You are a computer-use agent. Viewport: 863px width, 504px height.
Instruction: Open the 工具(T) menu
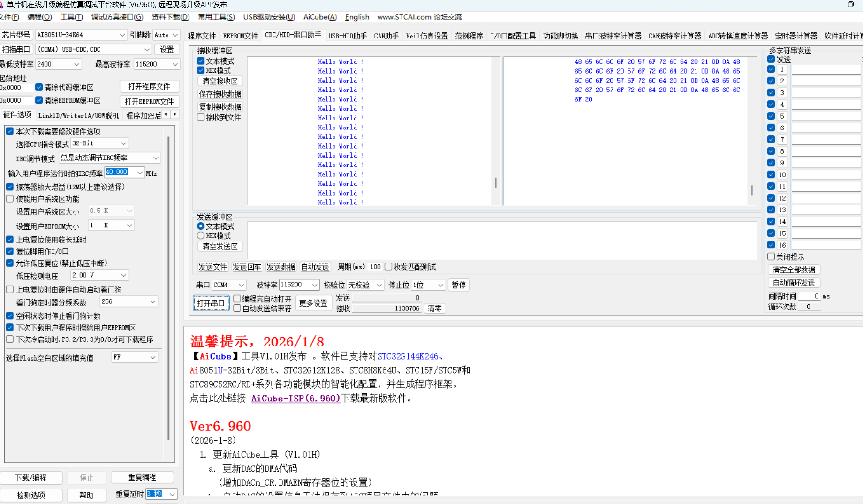pos(71,17)
